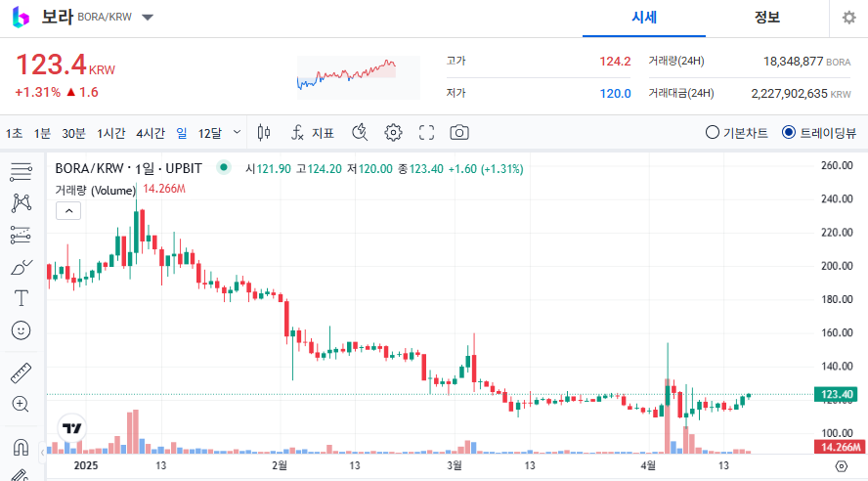Click the 거래량 (Volume) indicator label
Image resolution: width=868 pixels, height=481 pixels.
(95, 191)
